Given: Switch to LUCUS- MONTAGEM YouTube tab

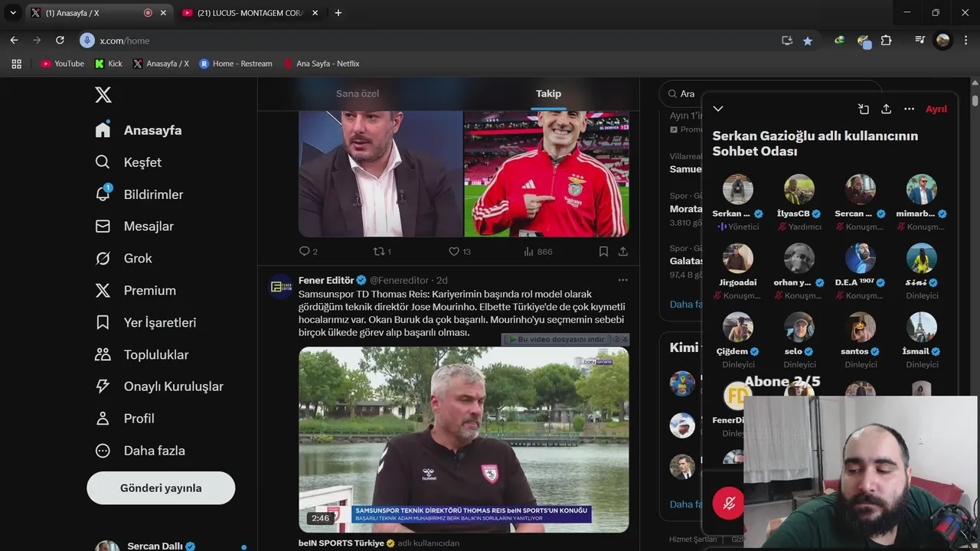Looking at the screenshot, I should 250,13.
